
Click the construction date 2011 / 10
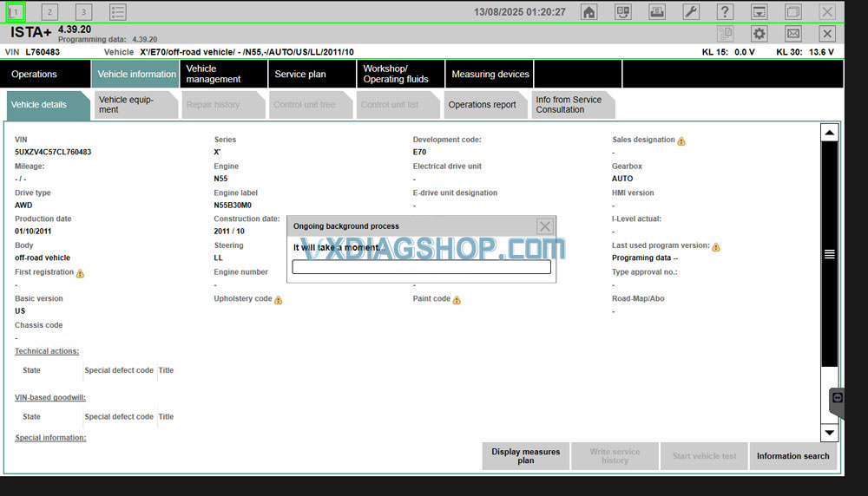coord(229,232)
